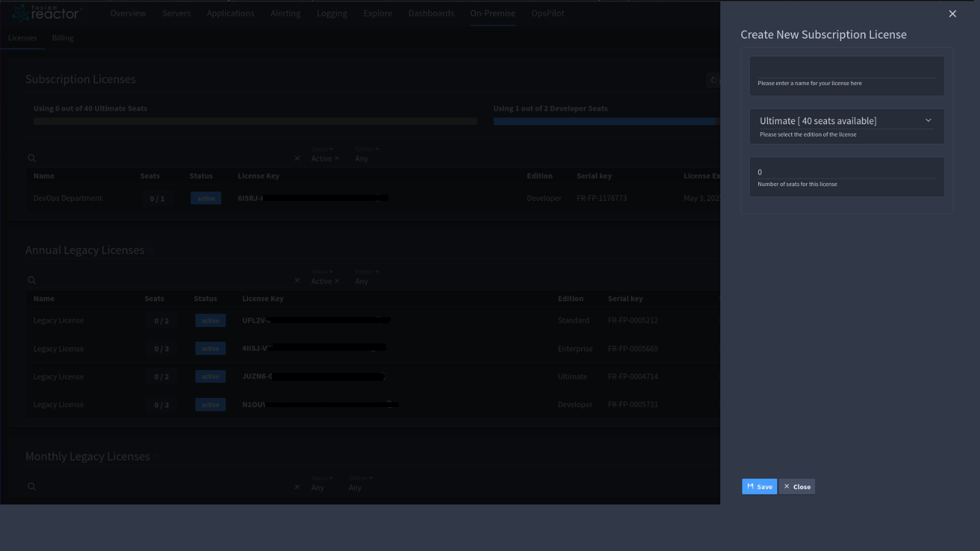Click the active badge for DevOps Department
Viewport: 980px width, 551px height.
tap(206, 198)
